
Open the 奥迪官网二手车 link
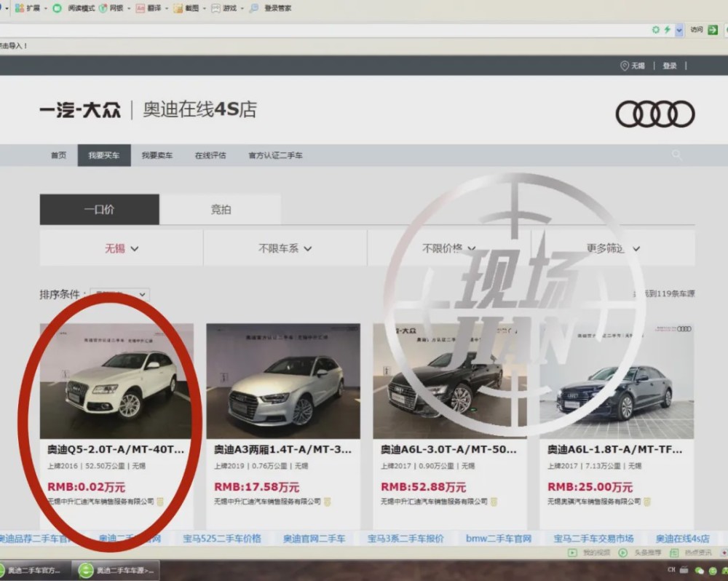point(314,539)
